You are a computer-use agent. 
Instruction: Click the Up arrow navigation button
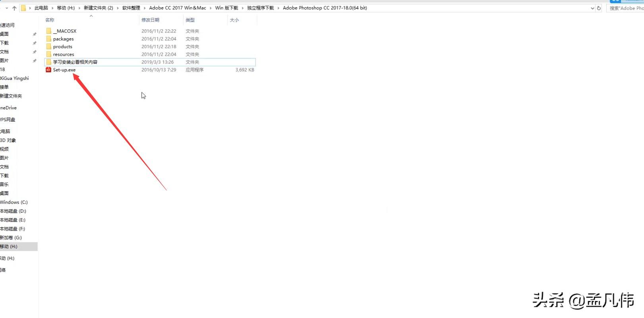tap(14, 8)
